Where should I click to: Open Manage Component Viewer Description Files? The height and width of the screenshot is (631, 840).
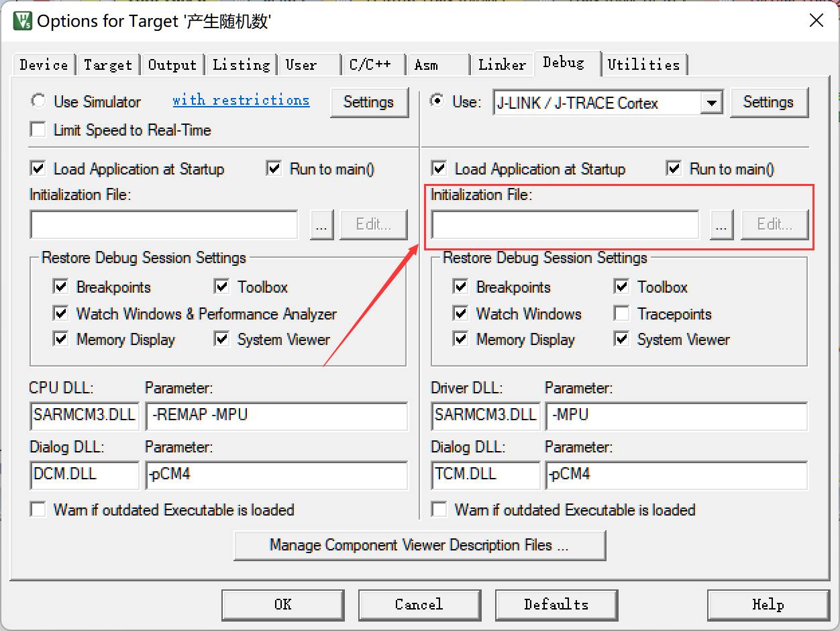click(x=419, y=545)
